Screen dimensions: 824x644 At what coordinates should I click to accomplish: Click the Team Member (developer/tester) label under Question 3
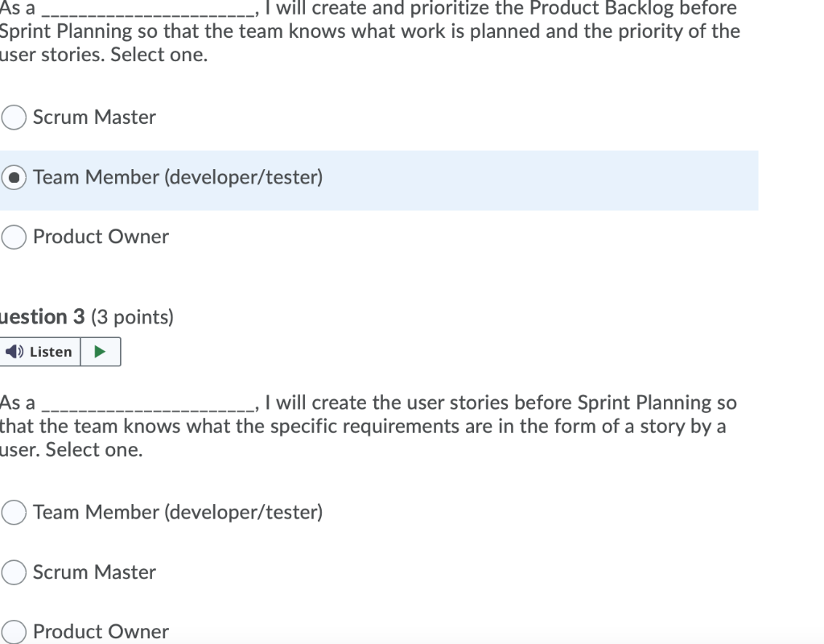pyautogui.click(x=177, y=512)
